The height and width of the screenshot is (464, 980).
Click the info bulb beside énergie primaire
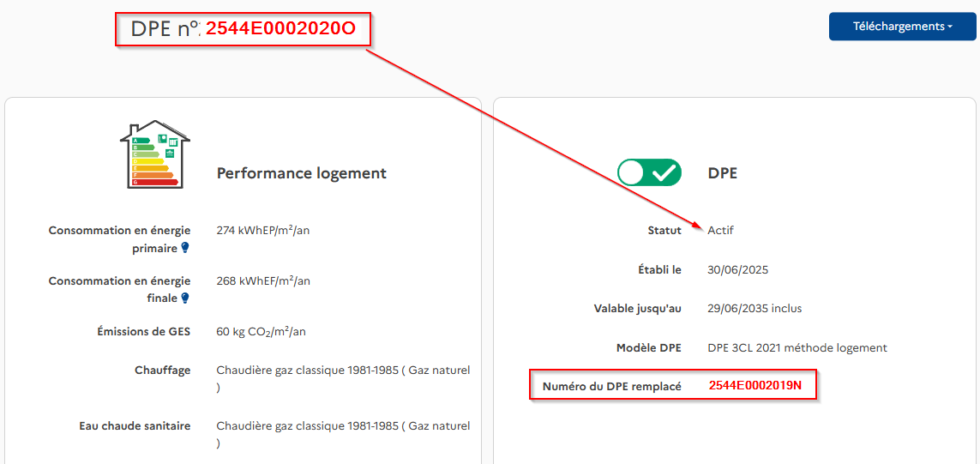click(x=185, y=248)
